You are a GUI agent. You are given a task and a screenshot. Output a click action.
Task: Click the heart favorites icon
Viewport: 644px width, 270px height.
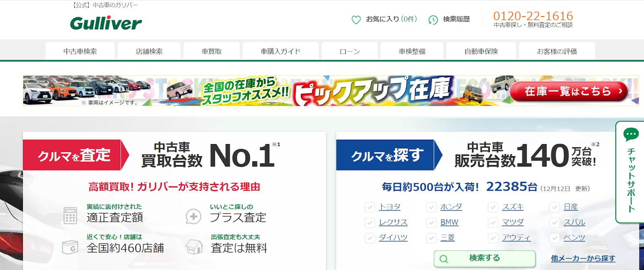tap(356, 20)
